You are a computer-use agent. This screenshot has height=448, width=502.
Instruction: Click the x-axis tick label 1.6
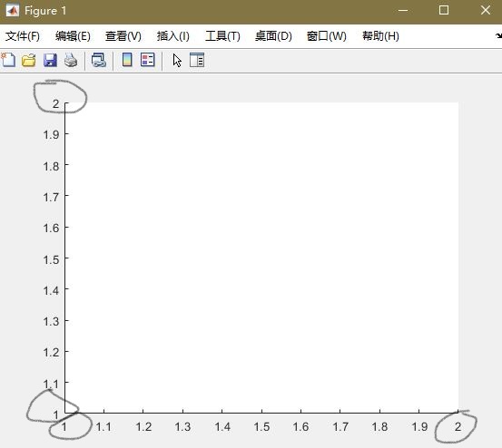tap(300, 427)
